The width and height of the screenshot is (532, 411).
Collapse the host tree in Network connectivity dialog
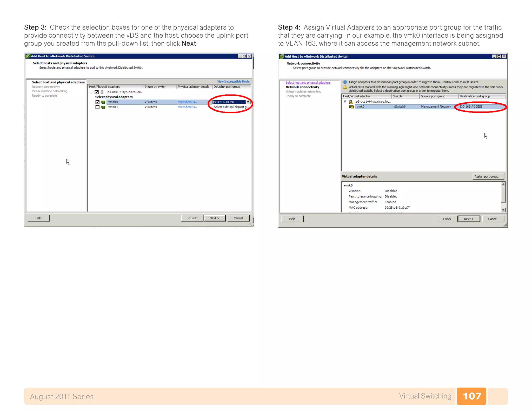pos(345,102)
